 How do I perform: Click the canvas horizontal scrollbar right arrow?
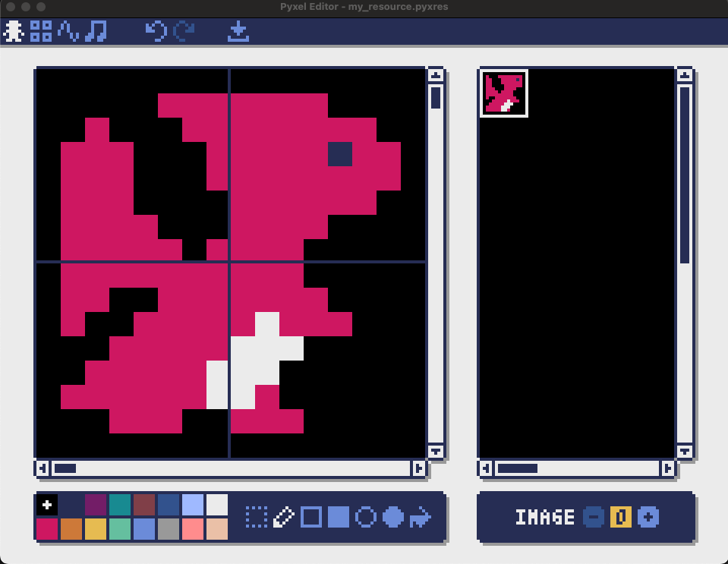(x=418, y=468)
